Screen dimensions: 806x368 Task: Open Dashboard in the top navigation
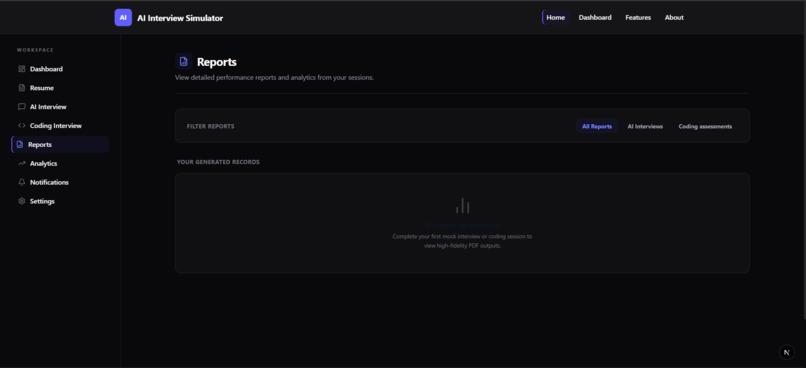pyautogui.click(x=595, y=17)
